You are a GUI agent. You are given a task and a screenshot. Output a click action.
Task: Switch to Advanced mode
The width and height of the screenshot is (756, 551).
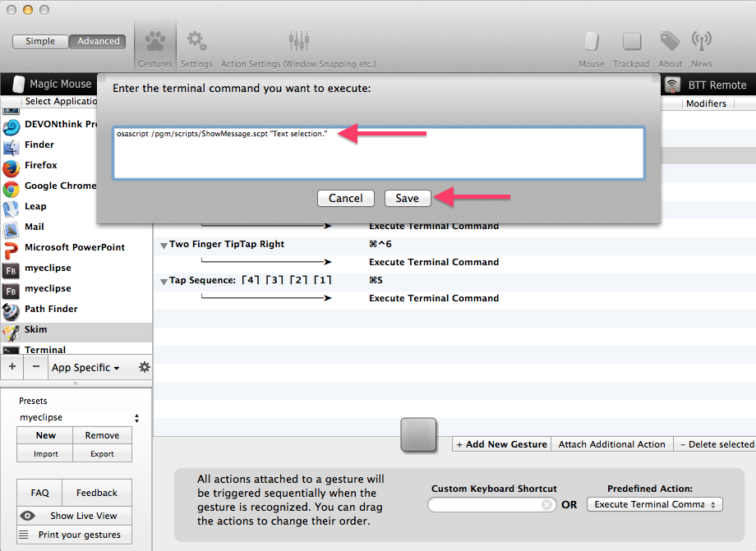[x=98, y=41]
